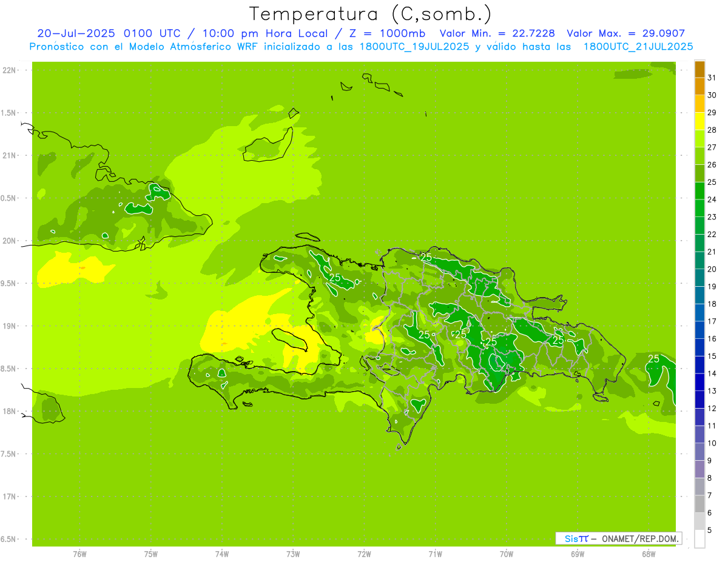Viewport: 728px width, 562px height.
Task: Click the 74W longitude axis label
Action: coord(222,554)
